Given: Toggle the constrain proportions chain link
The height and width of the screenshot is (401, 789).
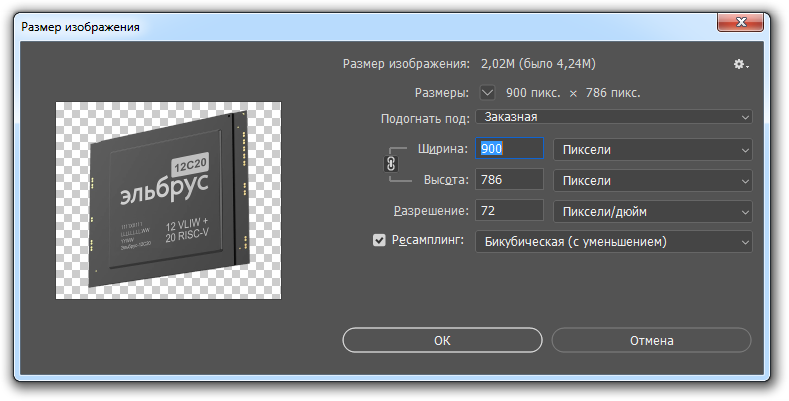Looking at the screenshot, I should tap(391, 164).
